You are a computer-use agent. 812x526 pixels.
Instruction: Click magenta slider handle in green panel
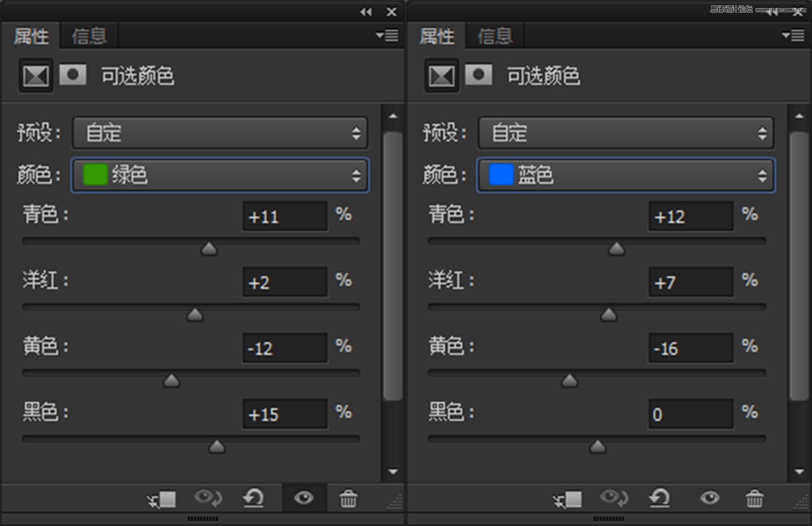(195, 315)
